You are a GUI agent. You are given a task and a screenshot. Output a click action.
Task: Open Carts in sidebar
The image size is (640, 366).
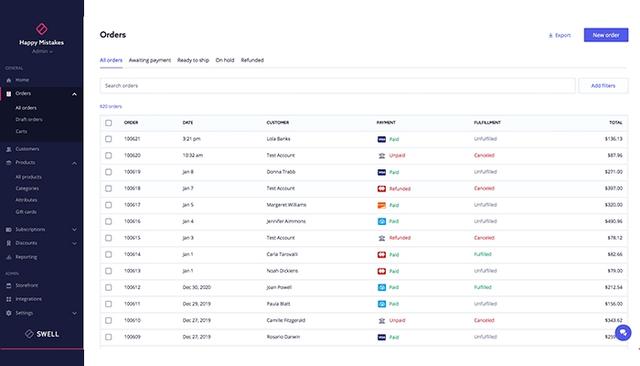click(x=21, y=131)
